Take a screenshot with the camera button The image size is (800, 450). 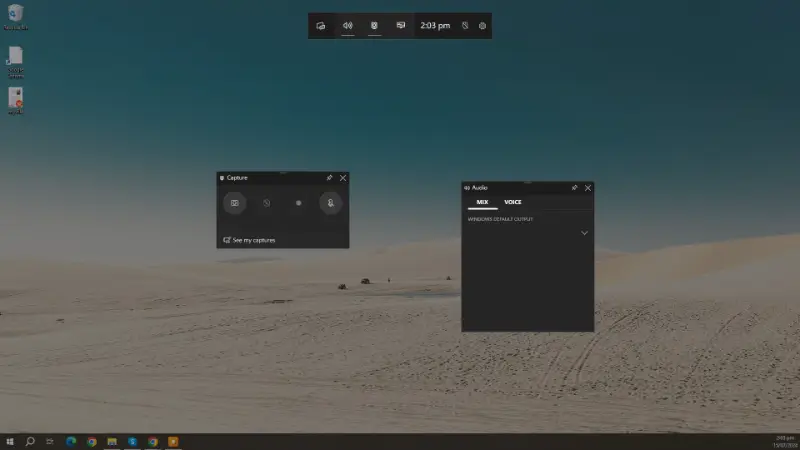click(x=235, y=203)
